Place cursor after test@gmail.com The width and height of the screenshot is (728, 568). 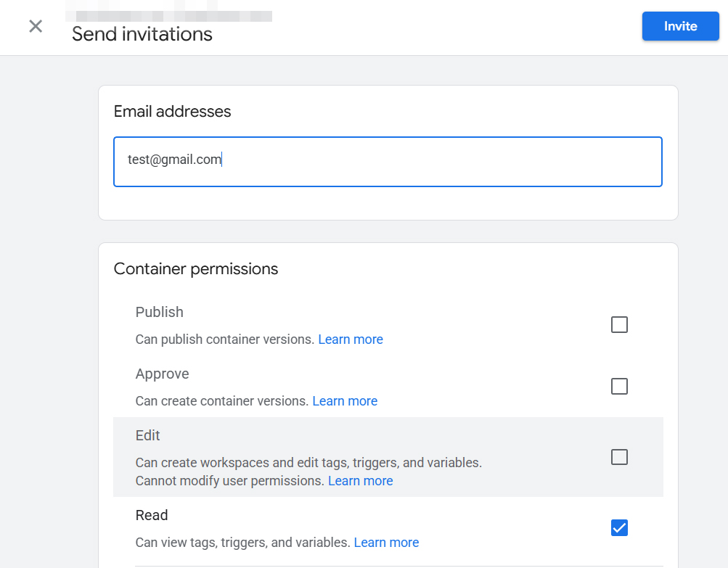[221, 159]
